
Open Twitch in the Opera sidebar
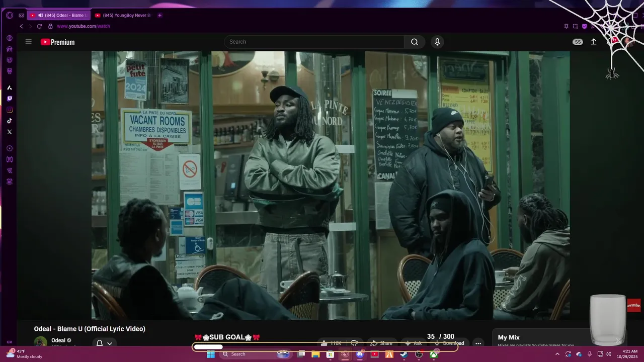(9, 99)
